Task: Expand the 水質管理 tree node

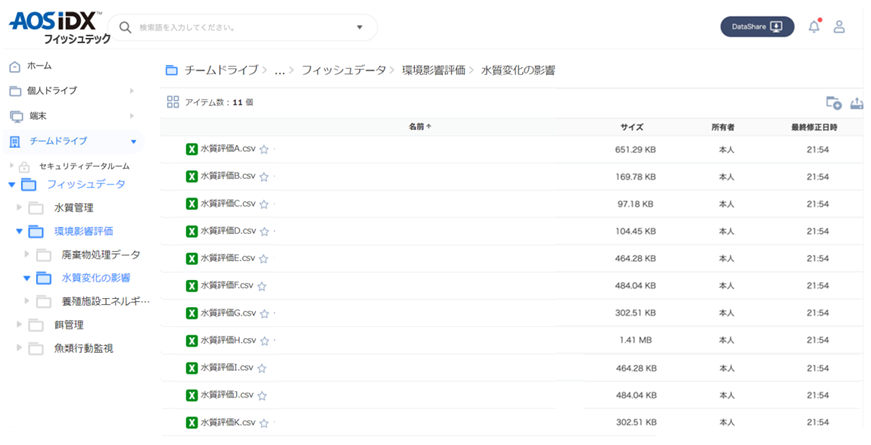Action: pos(19,207)
